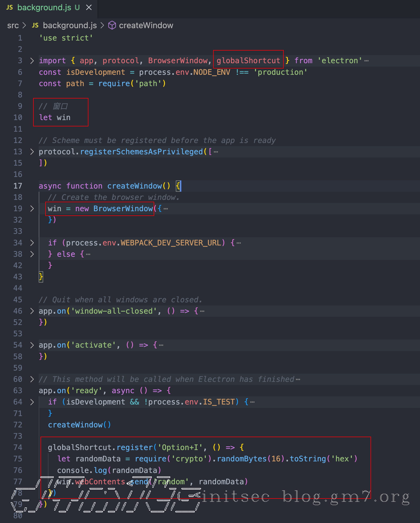Click the createWindow() call on line 72

click(x=79, y=425)
